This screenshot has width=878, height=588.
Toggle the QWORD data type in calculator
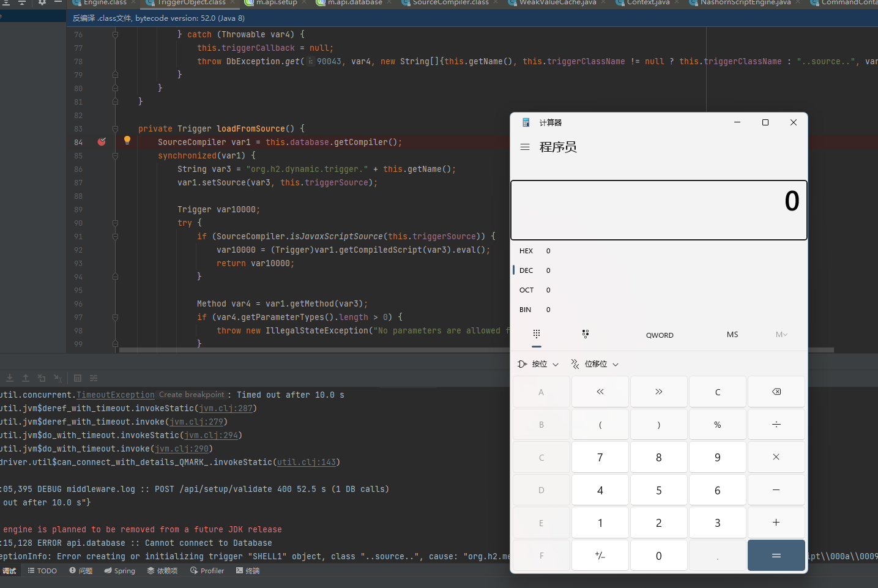(660, 335)
